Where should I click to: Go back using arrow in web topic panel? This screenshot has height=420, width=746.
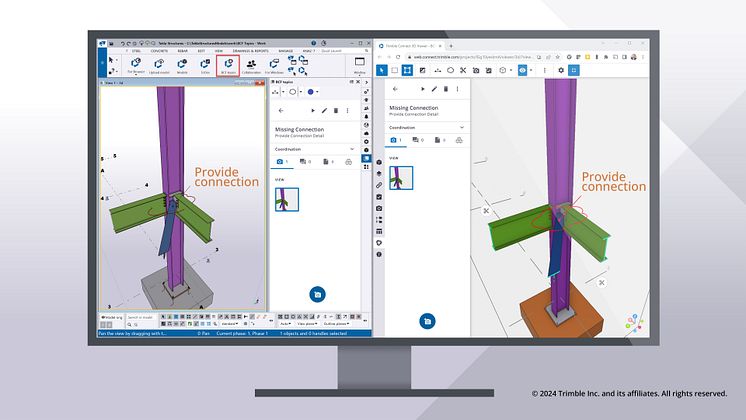point(393,89)
